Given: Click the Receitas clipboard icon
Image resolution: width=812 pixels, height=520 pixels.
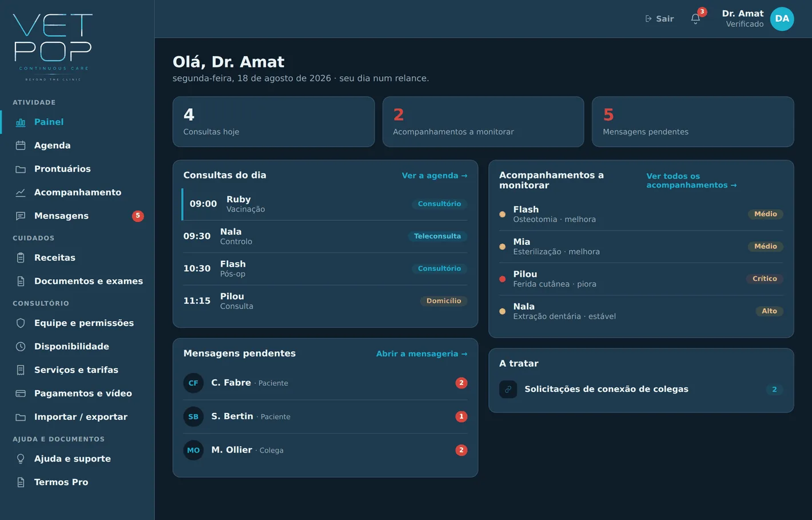Looking at the screenshot, I should click(21, 257).
